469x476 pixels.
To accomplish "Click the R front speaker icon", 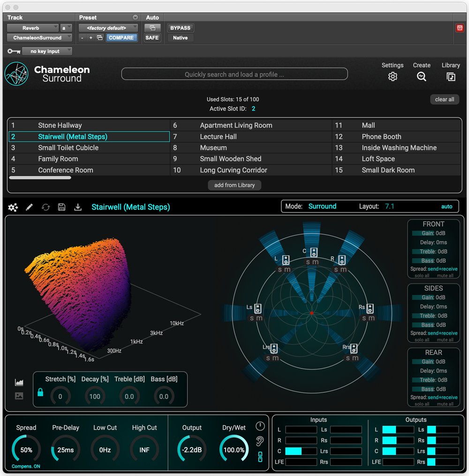I will 342,260.
